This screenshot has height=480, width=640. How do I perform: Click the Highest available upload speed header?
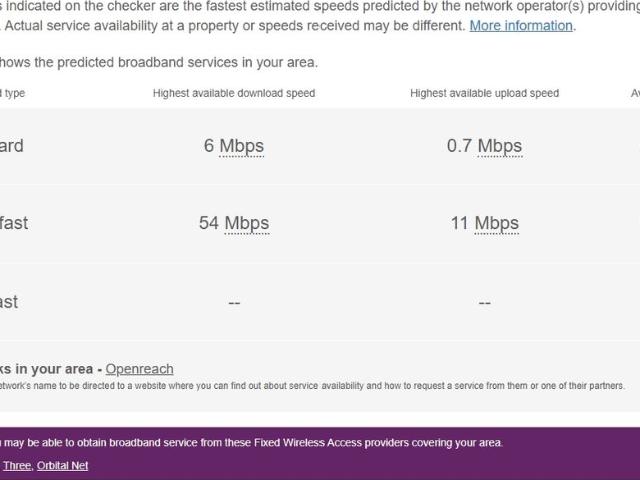click(x=484, y=93)
